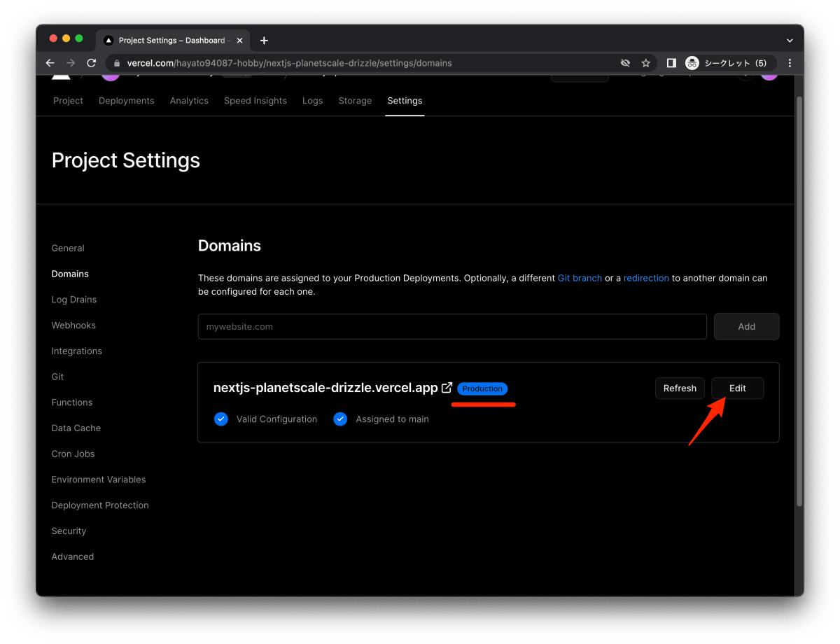This screenshot has height=644, width=840.
Task: Click the page vertical scrollbar
Action: [x=799, y=301]
